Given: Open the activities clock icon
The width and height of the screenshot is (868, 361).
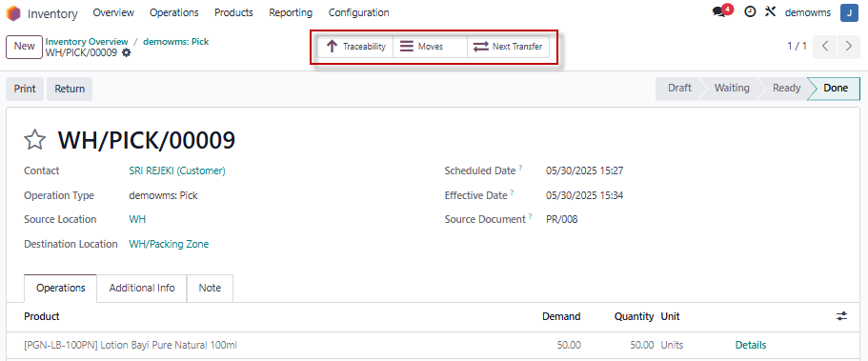Looking at the screenshot, I should click(x=750, y=12).
